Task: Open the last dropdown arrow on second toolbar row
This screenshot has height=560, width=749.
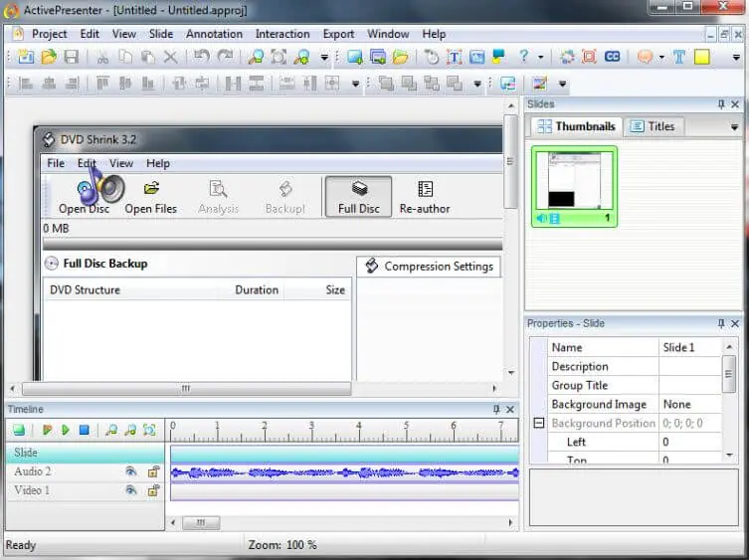Action: (x=563, y=85)
